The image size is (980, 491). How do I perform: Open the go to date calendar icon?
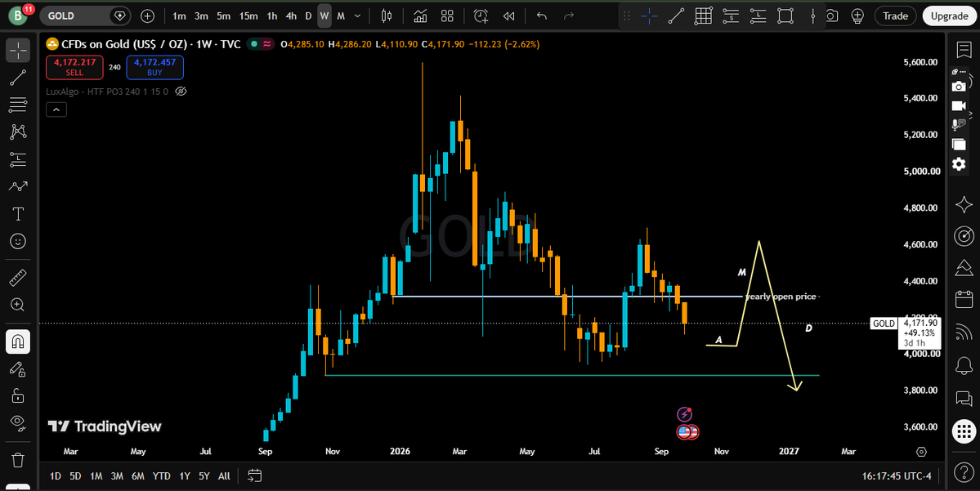pos(254,476)
